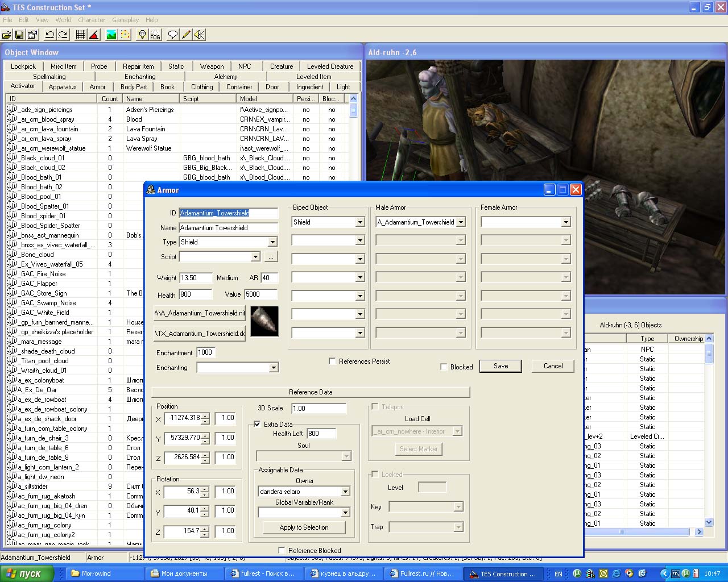Click the script browse ellipsis button
Viewport: 728px width, 582px height.
pos(271,257)
